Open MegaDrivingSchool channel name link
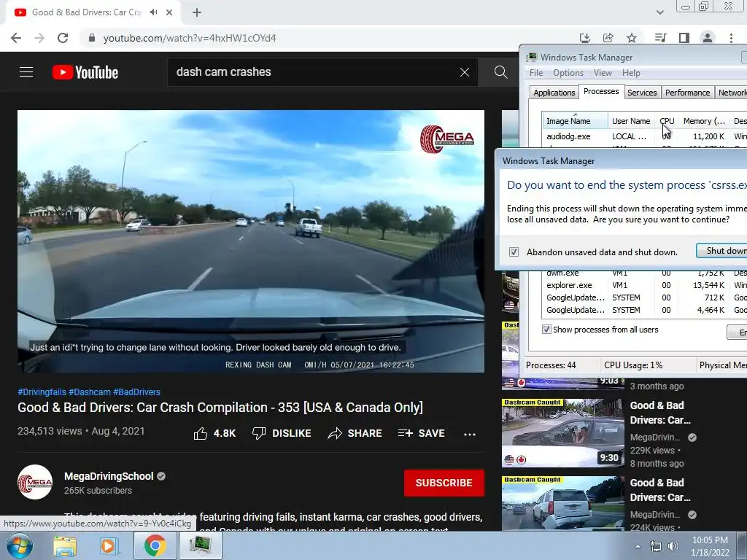This screenshot has height=560, width=747. [x=109, y=476]
